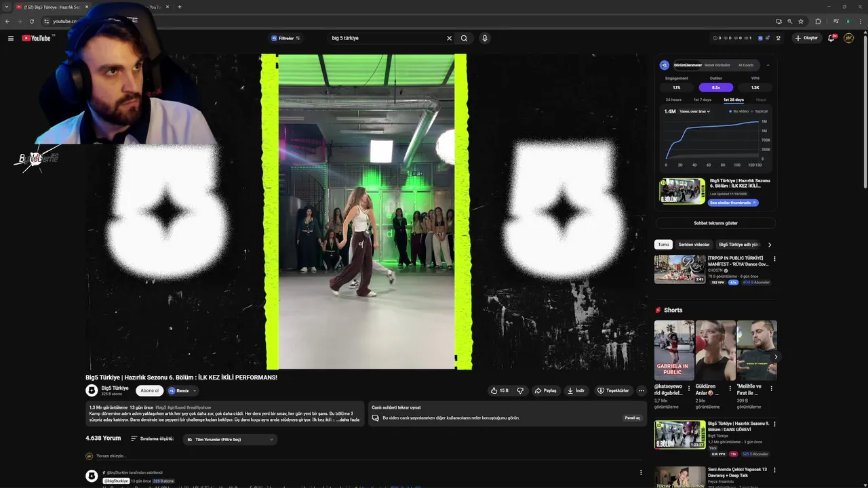Click the Engagement 1.1% value

[676, 87]
